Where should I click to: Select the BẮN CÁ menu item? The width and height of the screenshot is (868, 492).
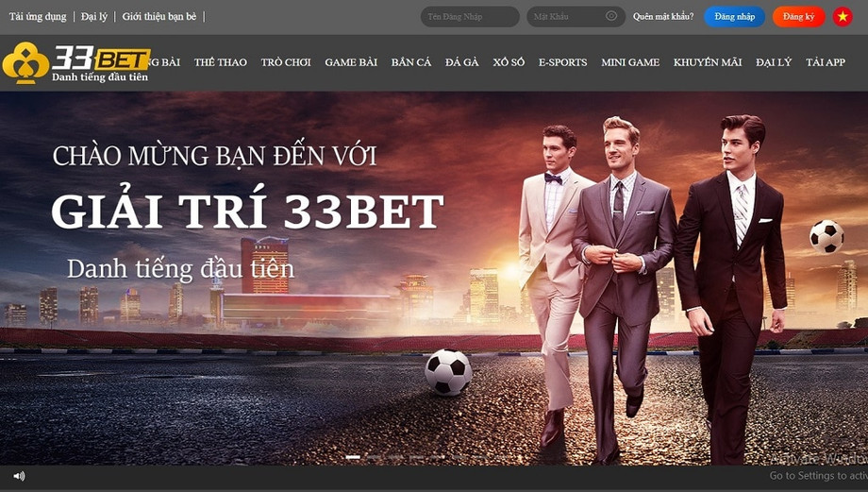pyautogui.click(x=410, y=62)
